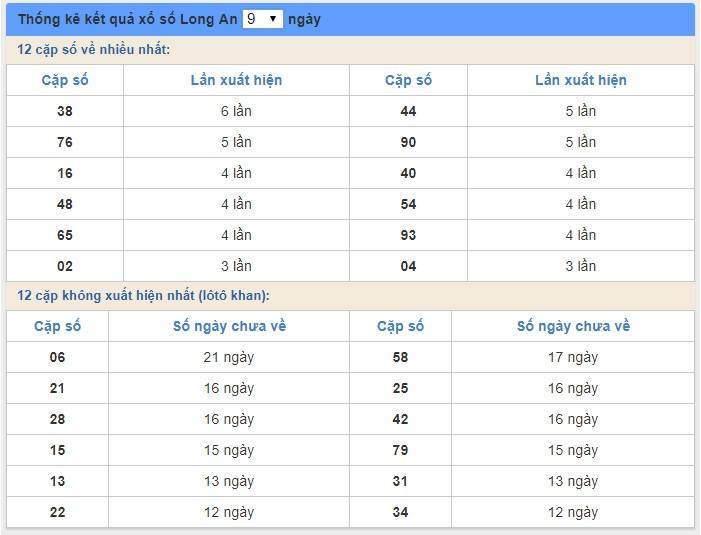Click the right 'Lần xuất hiện' column header
Viewport: 701px width, 535px height.
point(580,80)
